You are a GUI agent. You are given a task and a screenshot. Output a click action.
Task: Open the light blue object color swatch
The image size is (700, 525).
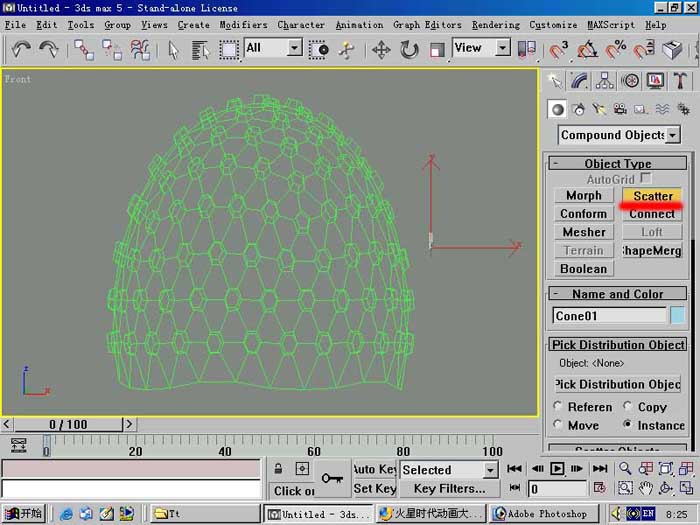(677, 315)
